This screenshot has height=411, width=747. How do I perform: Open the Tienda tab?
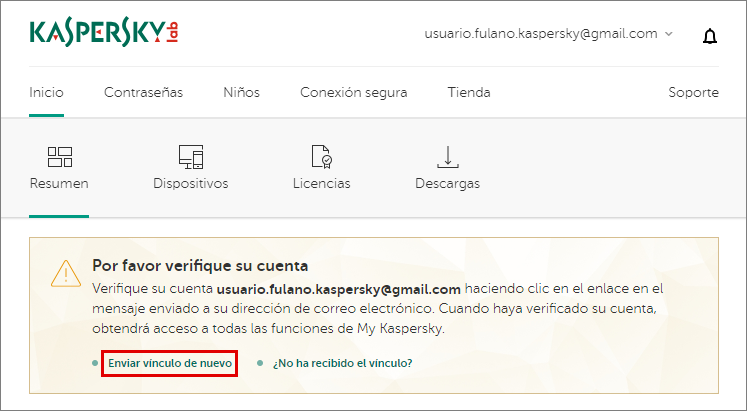click(x=469, y=92)
